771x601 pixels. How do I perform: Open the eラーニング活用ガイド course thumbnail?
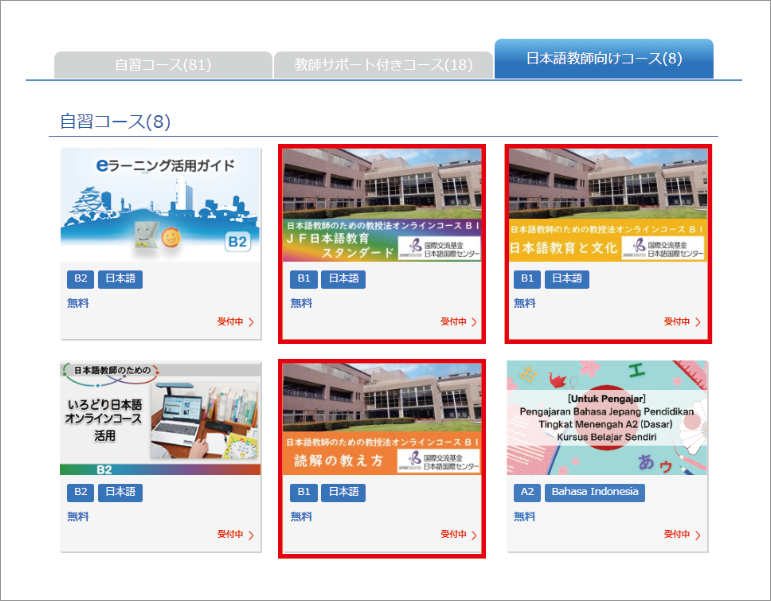(x=160, y=204)
